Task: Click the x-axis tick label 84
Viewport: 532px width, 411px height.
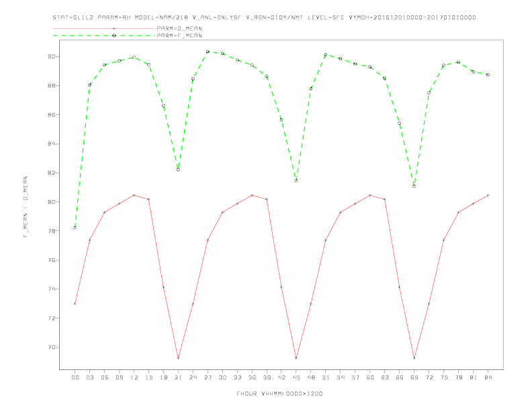Action: tap(488, 377)
